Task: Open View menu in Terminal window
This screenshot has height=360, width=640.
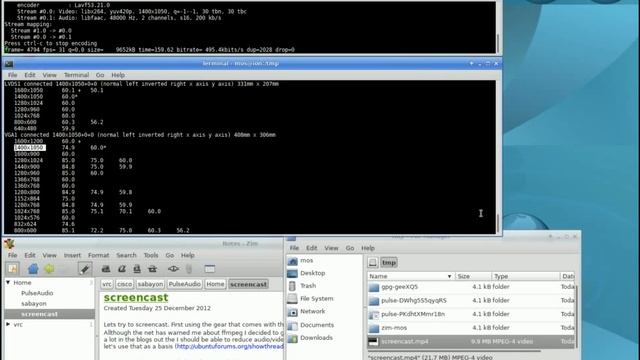Action: 49,75
